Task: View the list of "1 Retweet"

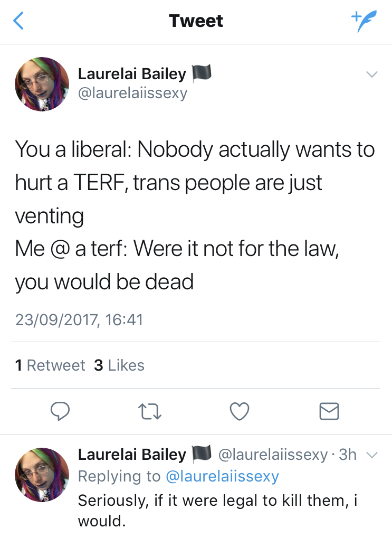Action: 50,365
